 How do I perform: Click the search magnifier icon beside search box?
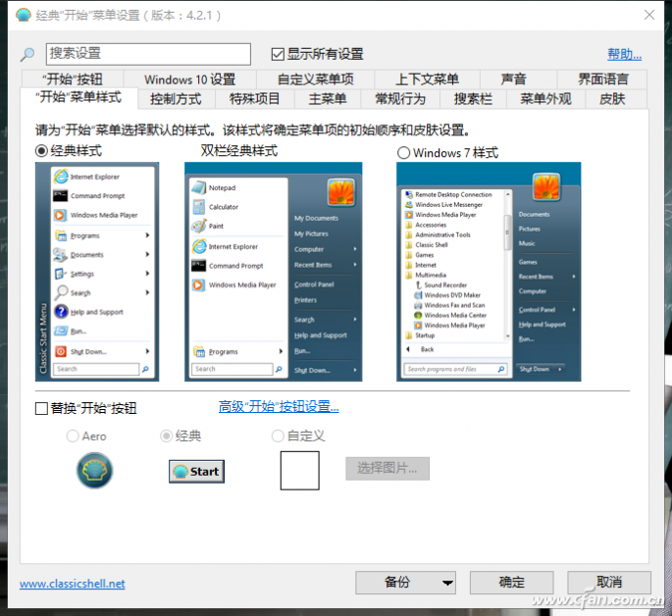[x=27, y=55]
